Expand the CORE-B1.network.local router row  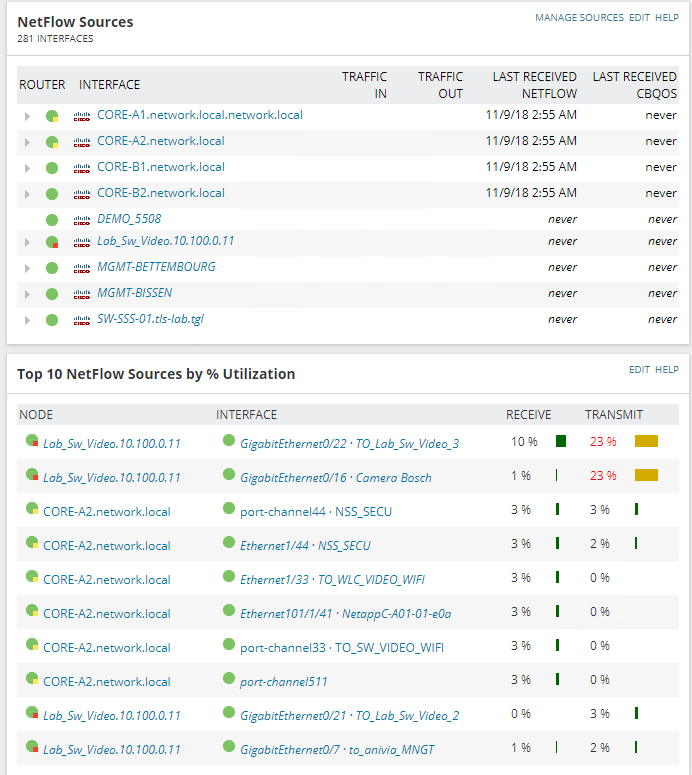tap(27, 169)
